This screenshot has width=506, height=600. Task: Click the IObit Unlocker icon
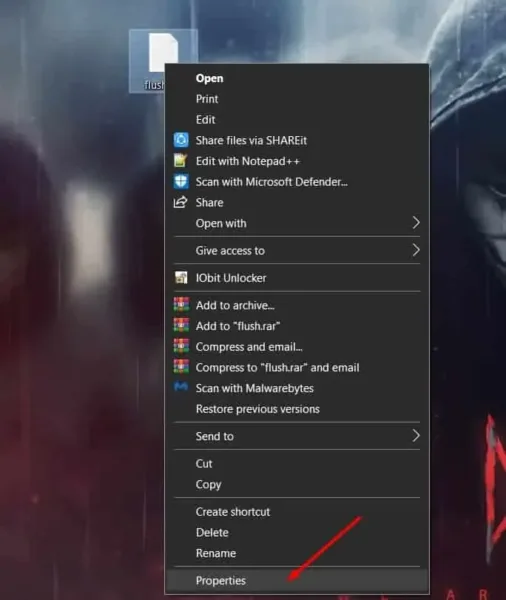pyautogui.click(x=181, y=278)
